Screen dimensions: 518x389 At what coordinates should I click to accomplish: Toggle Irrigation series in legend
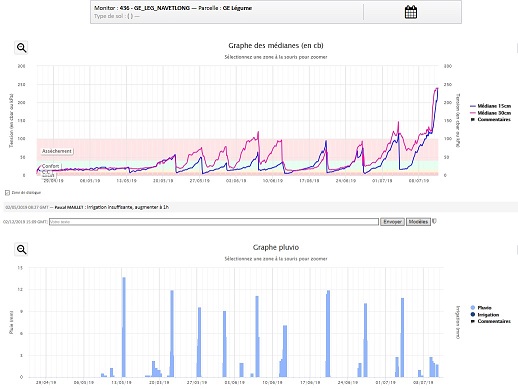point(485,315)
